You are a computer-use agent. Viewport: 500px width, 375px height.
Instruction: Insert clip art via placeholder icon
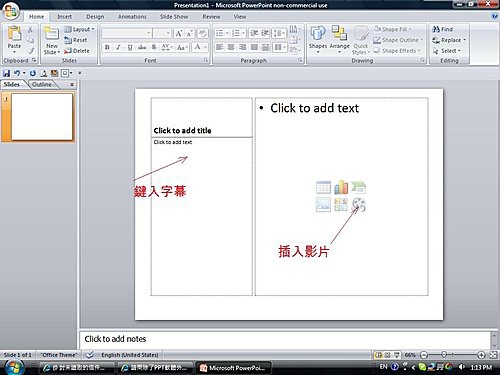pos(341,205)
